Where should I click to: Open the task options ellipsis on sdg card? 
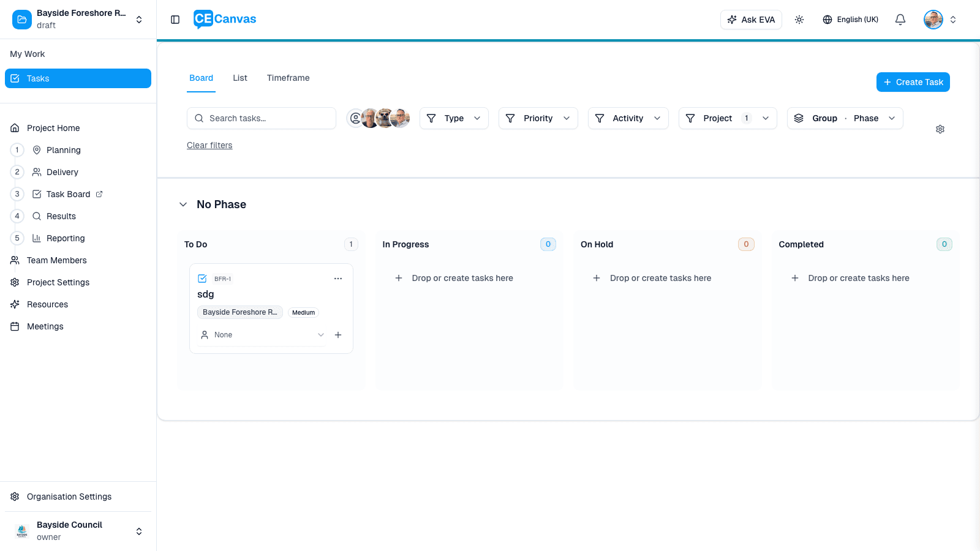tap(338, 278)
